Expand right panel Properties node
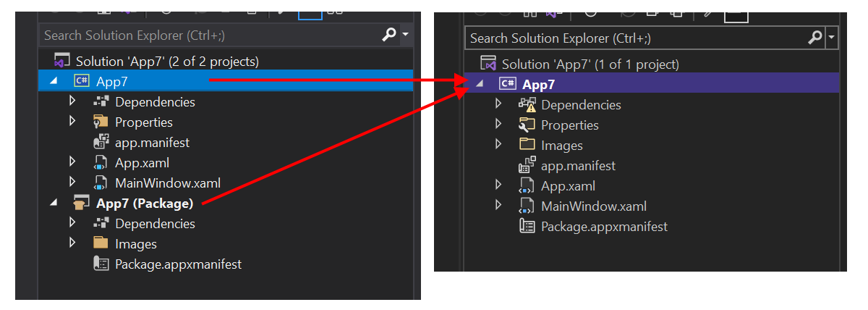This screenshot has width=868, height=310. click(x=498, y=125)
